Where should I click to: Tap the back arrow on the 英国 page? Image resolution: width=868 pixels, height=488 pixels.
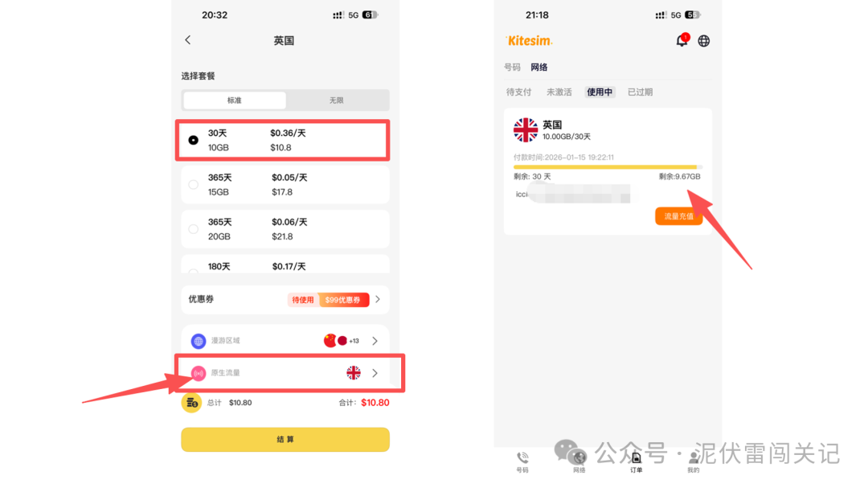pyautogui.click(x=187, y=39)
